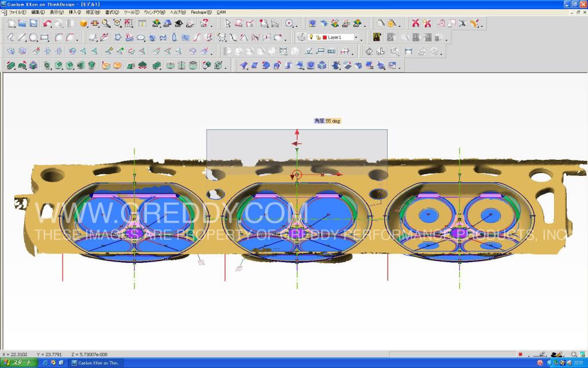Expand the dimension toolbar overflow arrow
This screenshot has height=368, width=588.
[x=353, y=53]
